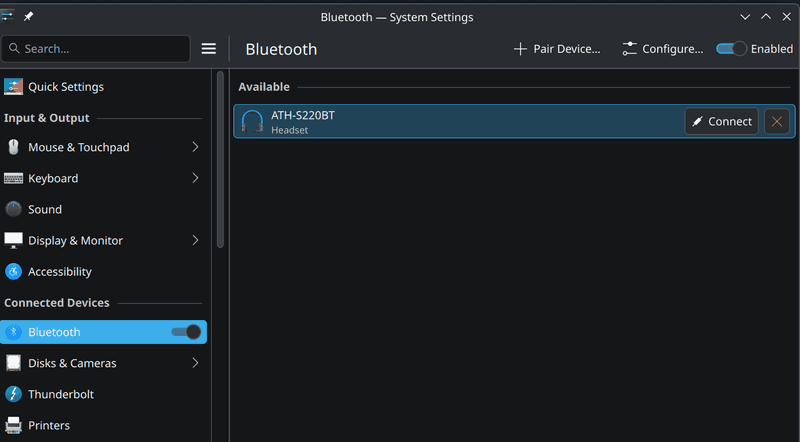
Task: Expand Keyboard submenu chevron
Action: [195, 178]
